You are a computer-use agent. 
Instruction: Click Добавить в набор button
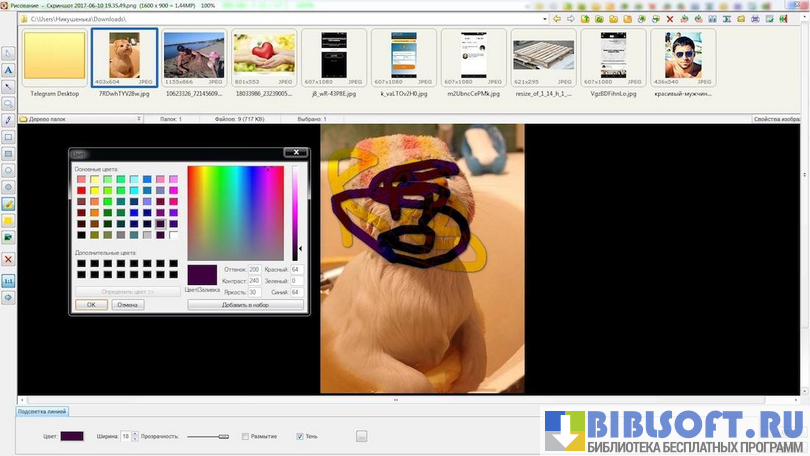[245, 304]
